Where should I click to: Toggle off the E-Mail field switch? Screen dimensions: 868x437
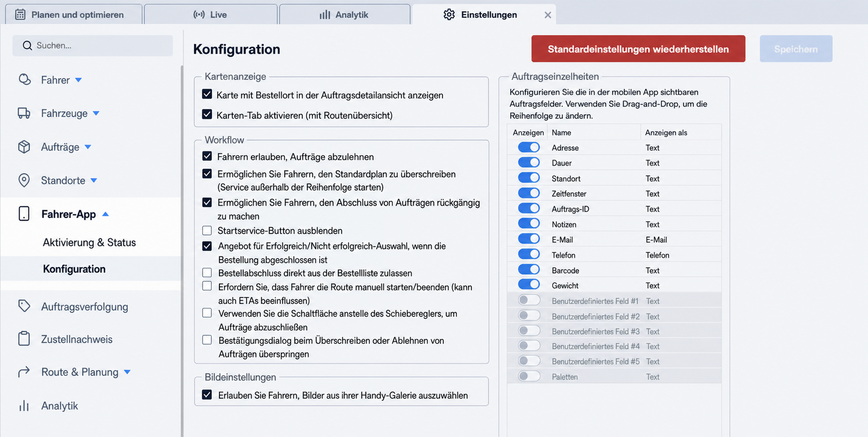529,239
